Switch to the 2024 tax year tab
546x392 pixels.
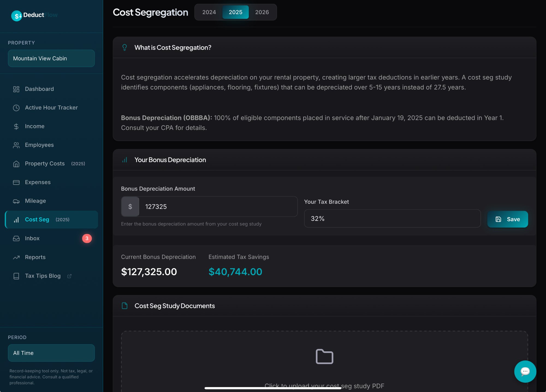(x=209, y=12)
